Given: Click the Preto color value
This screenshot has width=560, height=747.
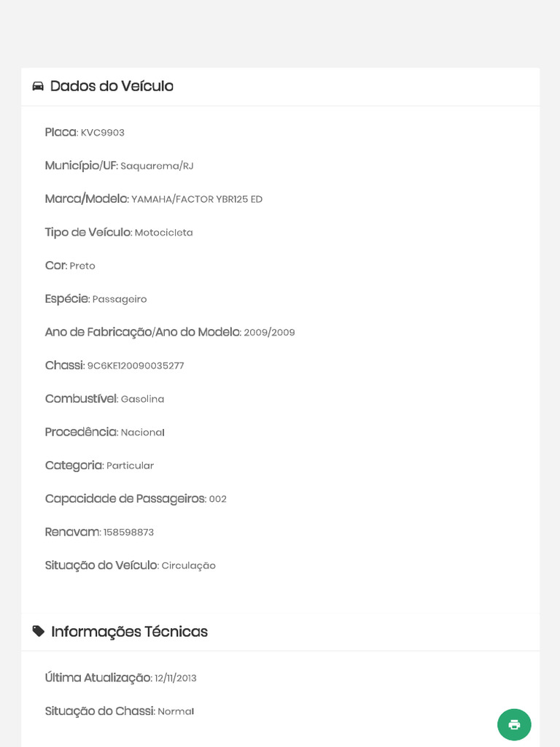Looking at the screenshot, I should pos(82,266).
